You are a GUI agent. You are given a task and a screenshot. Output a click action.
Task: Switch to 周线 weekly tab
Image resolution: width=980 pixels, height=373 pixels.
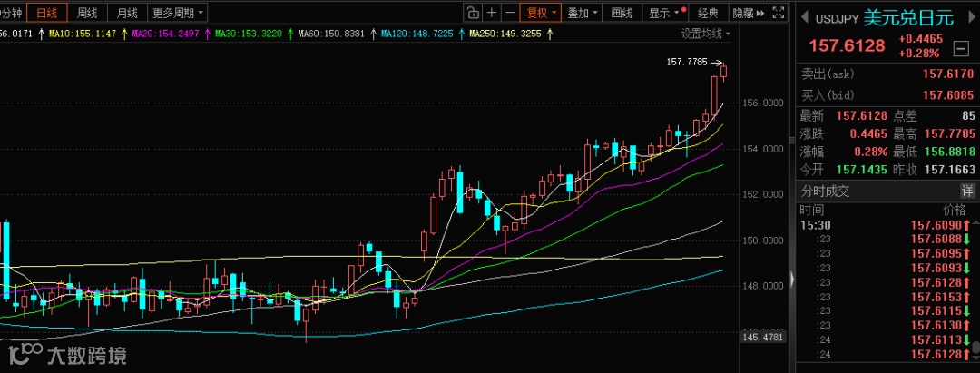coord(87,13)
